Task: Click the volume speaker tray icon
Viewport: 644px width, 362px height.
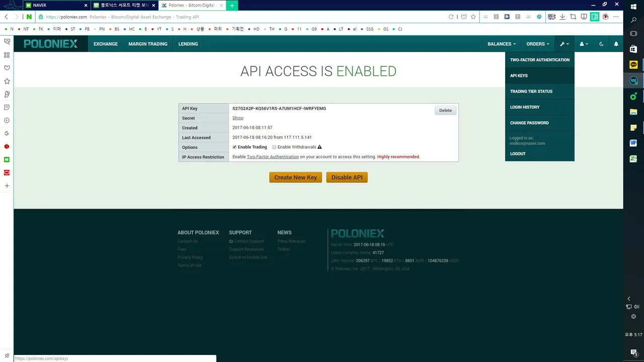Action: 636,307
